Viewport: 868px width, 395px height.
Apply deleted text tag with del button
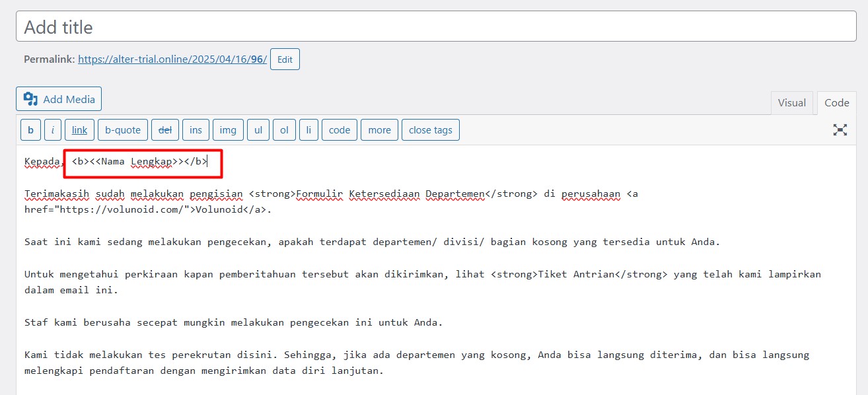click(x=165, y=129)
